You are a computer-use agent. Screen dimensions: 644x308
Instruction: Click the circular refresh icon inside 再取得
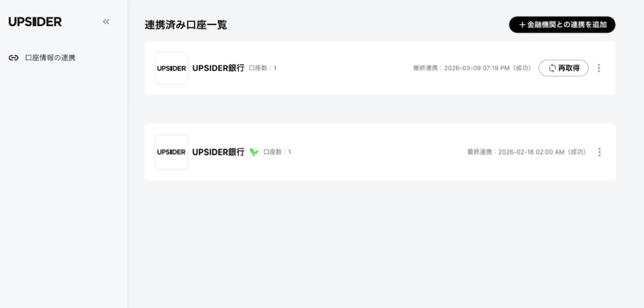tap(552, 68)
